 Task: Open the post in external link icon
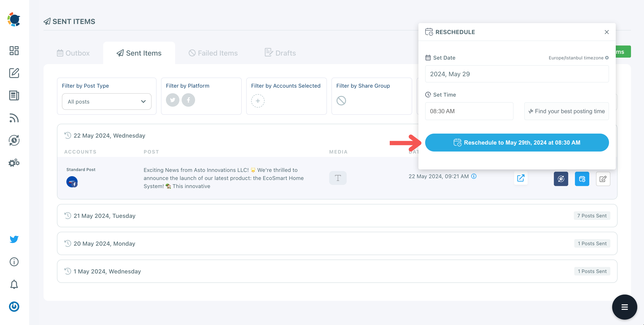(520, 178)
